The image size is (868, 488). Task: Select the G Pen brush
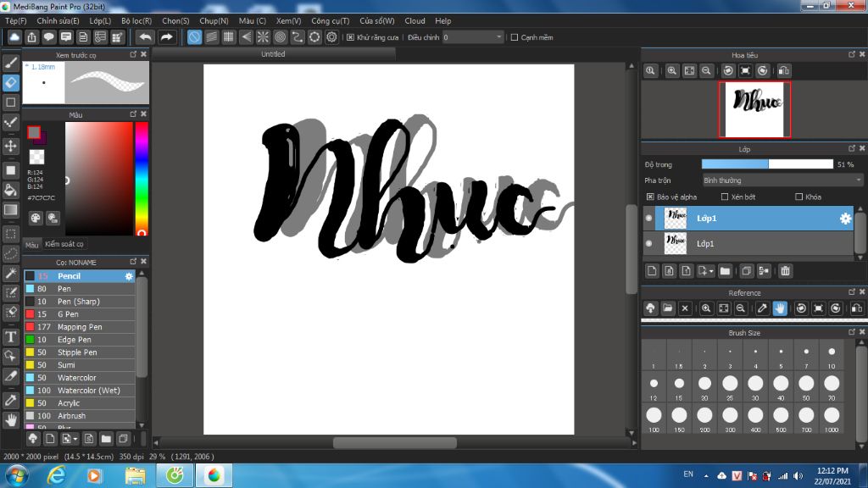click(80, 314)
